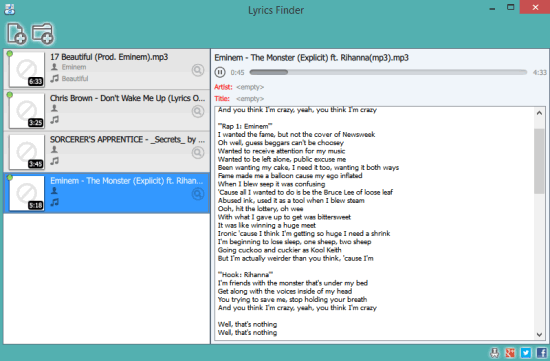550x361 pixels.
Task: Click the 0:45 elapsed time label
Action: [237, 73]
